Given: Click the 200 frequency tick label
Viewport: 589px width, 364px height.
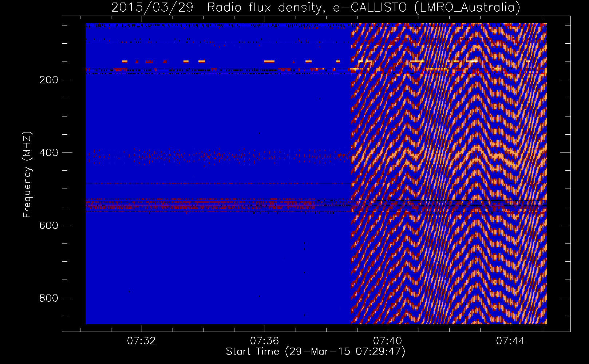Looking at the screenshot, I should tap(48, 80).
